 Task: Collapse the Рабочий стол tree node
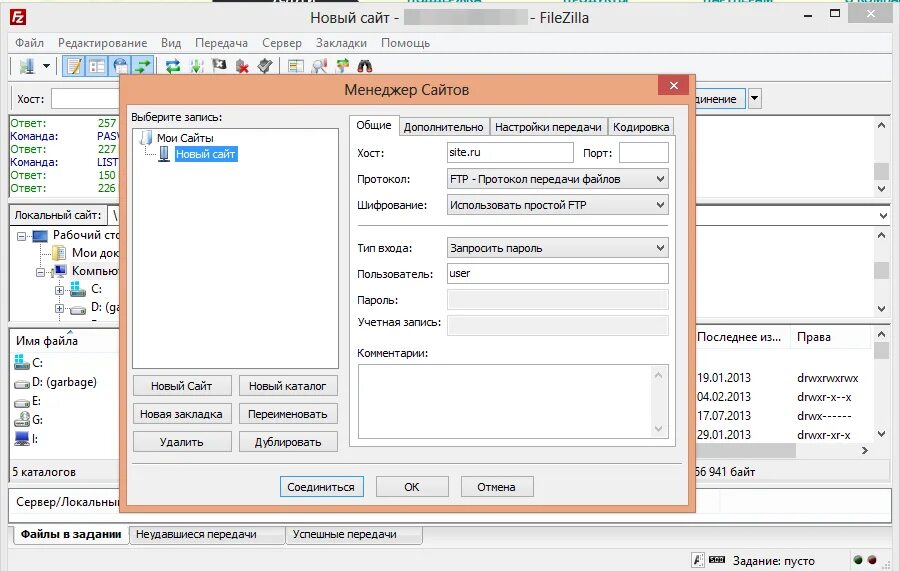[x=22, y=236]
